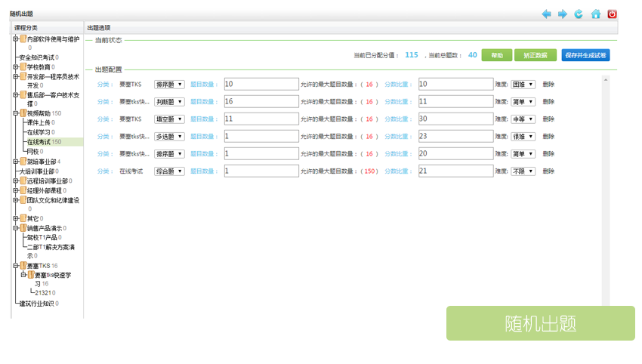
Task: Click the green 帮助 button
Action: (497, 55)
